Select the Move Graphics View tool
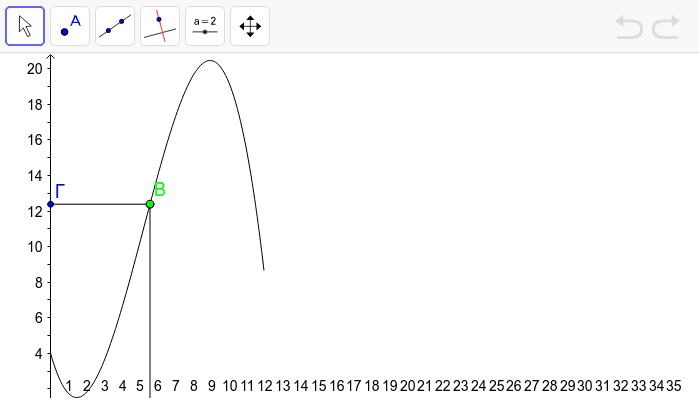Screen dimensions: 700x400 pos(250,26)
